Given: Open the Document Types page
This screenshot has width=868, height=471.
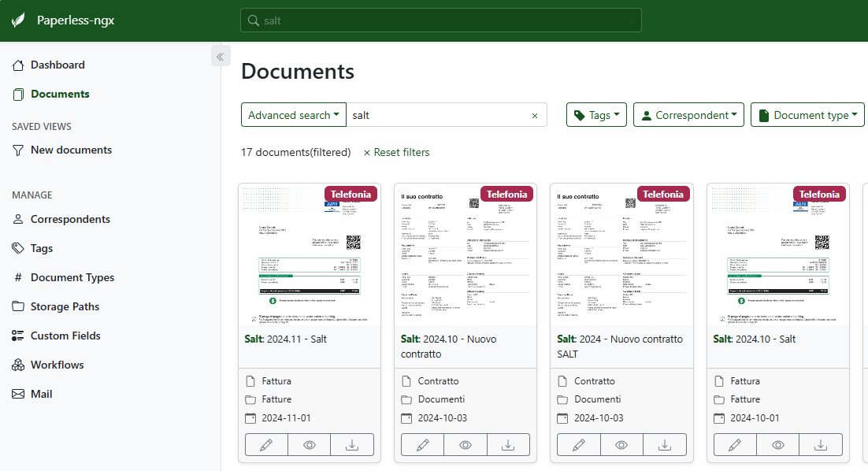Looking at the screenshot, I should coord(64,277).
